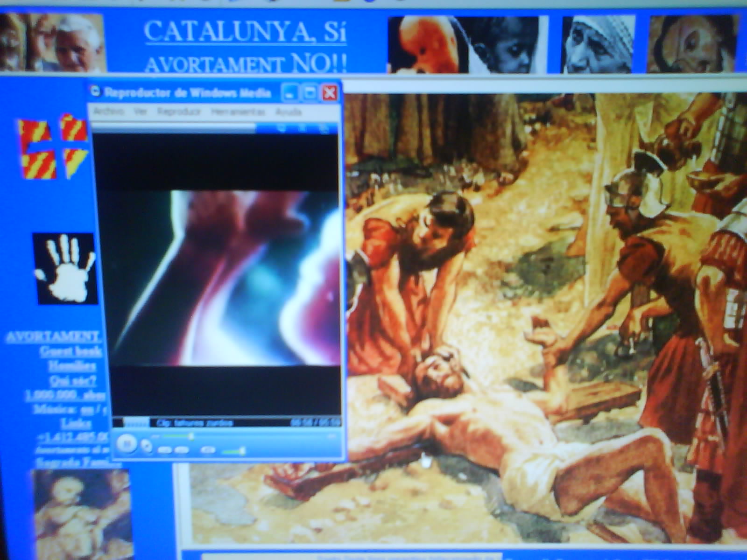747x560 pixels.
Task: Click the seek slider handle in Media Player
Action: [190, 436]
